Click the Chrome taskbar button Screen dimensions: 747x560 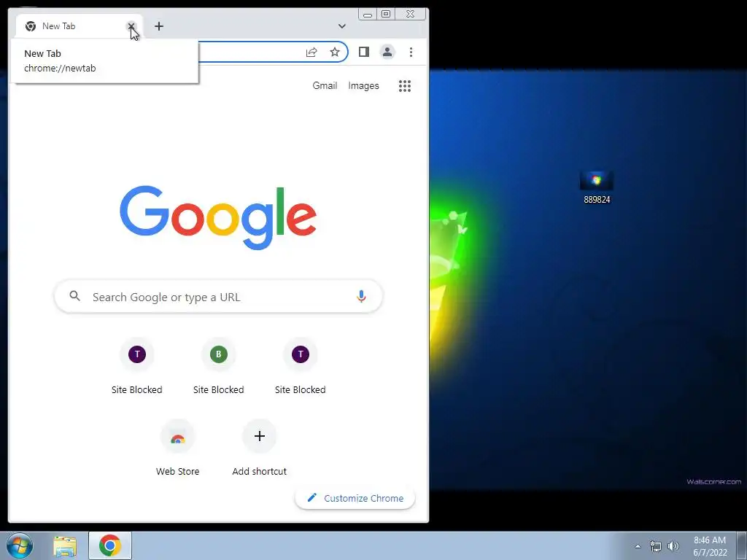[110, 545]
